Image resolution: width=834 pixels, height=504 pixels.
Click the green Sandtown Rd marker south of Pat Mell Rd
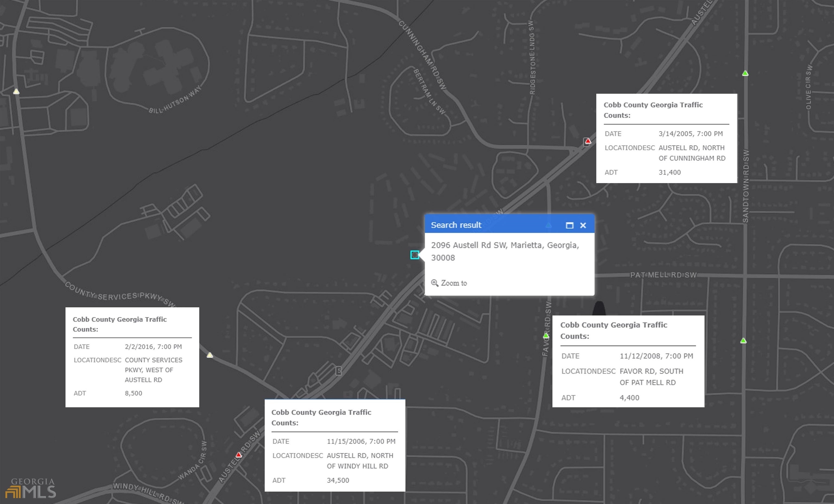coord(743,341)
